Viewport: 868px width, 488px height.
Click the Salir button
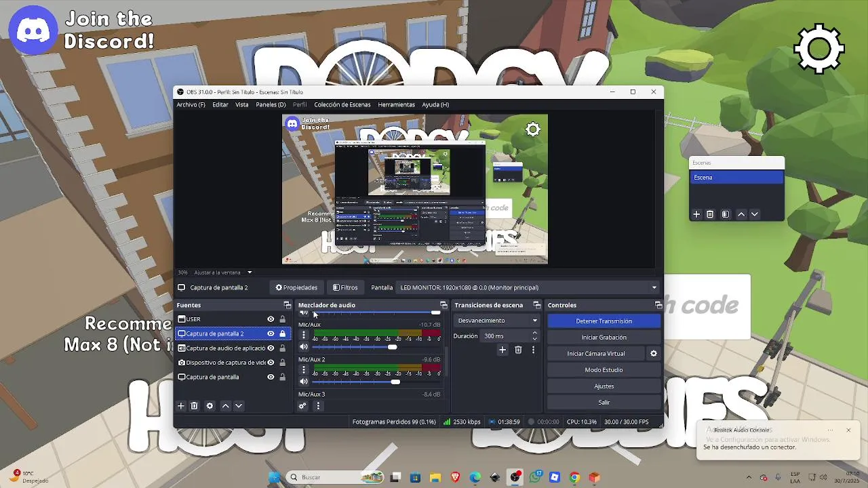(604, 403)
